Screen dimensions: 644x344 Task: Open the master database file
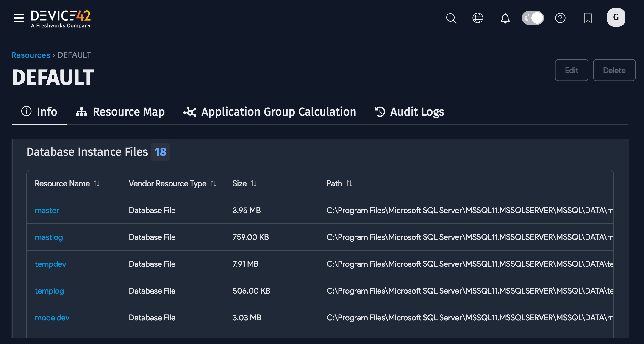pos(47,211)
